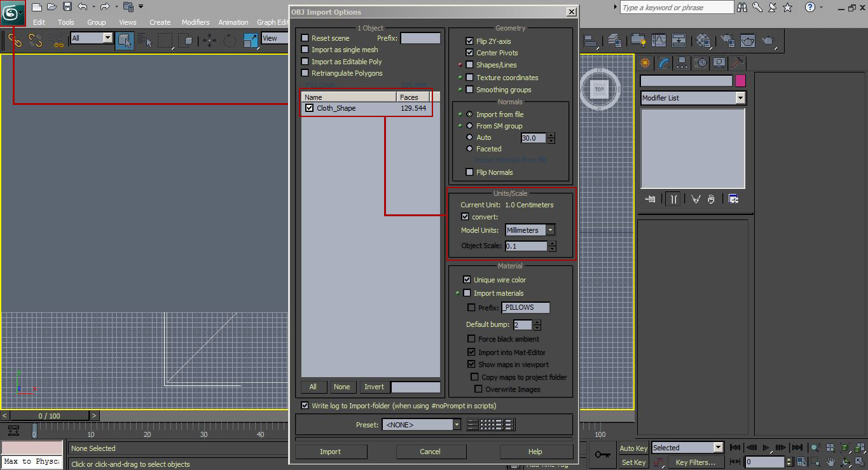This screenshot has height=470, width=868.
Task: Uncheck the convert units checkbox
Action: click(x=465, y=217)
